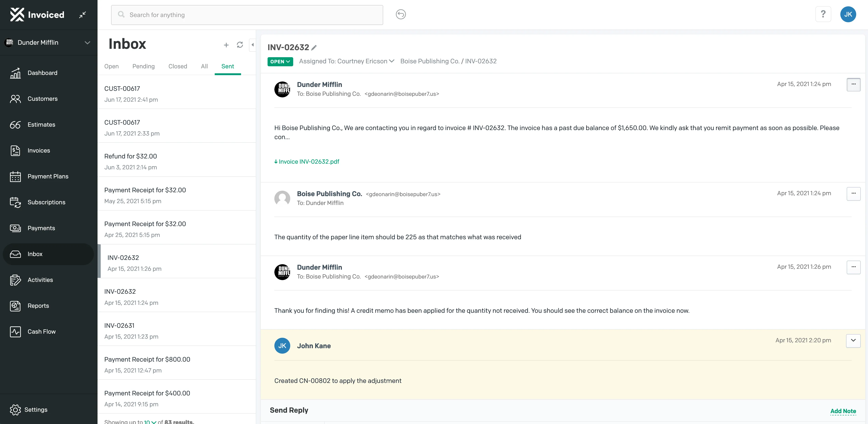The width and height of the screenshot is (868, 424).
Task: Open CUST-00617 thread from 2:41 pm
Action: pos(177,92)
